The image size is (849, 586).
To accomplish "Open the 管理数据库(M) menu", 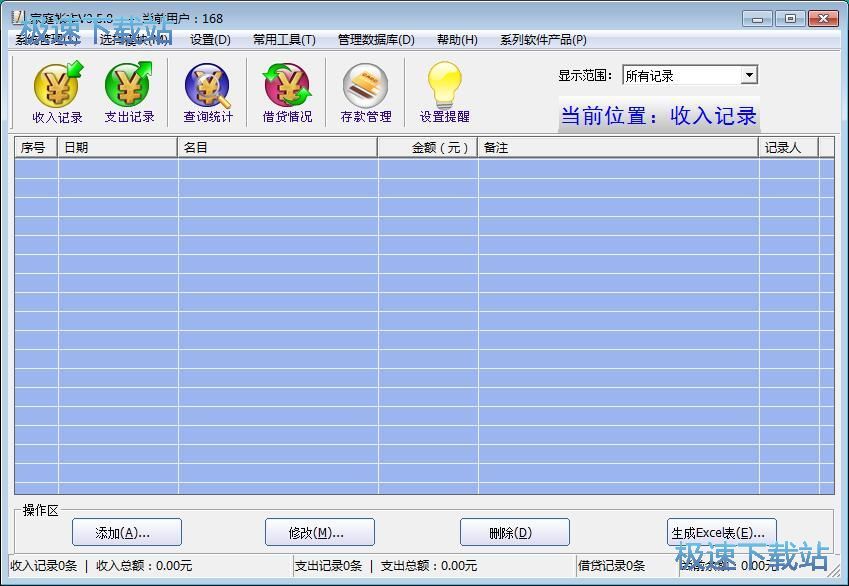I will tap(376, 40).
